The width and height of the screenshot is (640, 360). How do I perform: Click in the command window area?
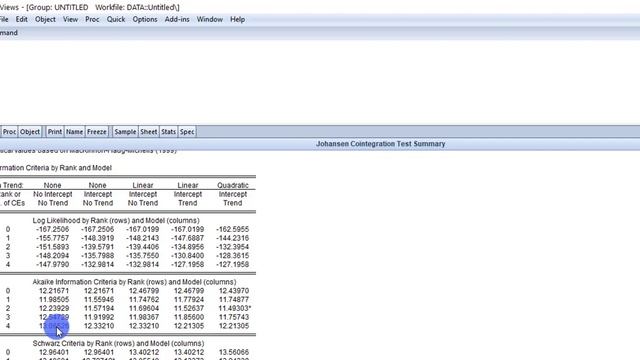320,82
